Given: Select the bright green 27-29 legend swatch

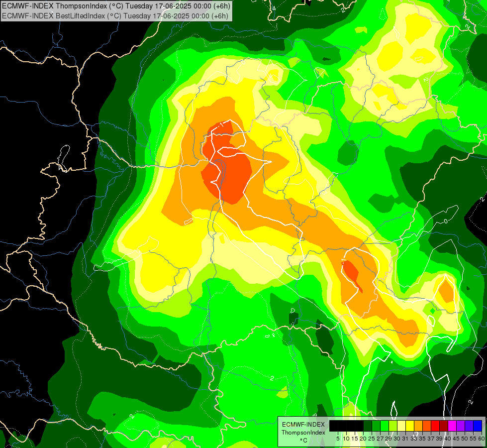Looking at the screenshot, I should coord(385,426).
